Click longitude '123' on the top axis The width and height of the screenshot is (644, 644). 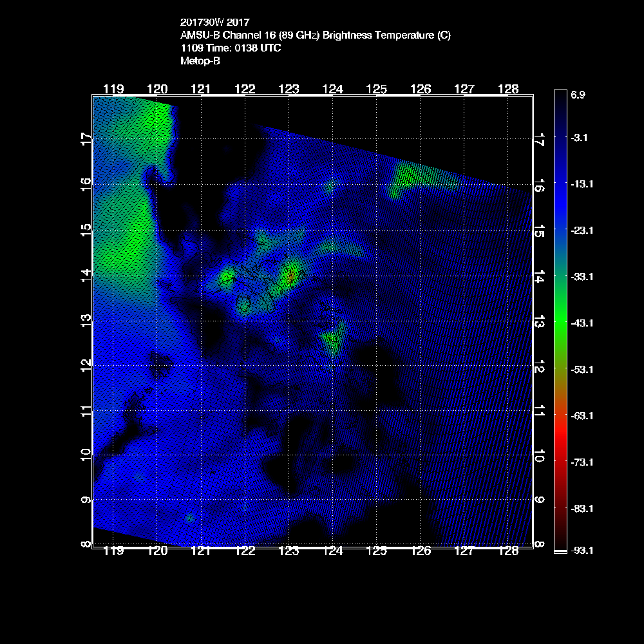tap(289, 89)
